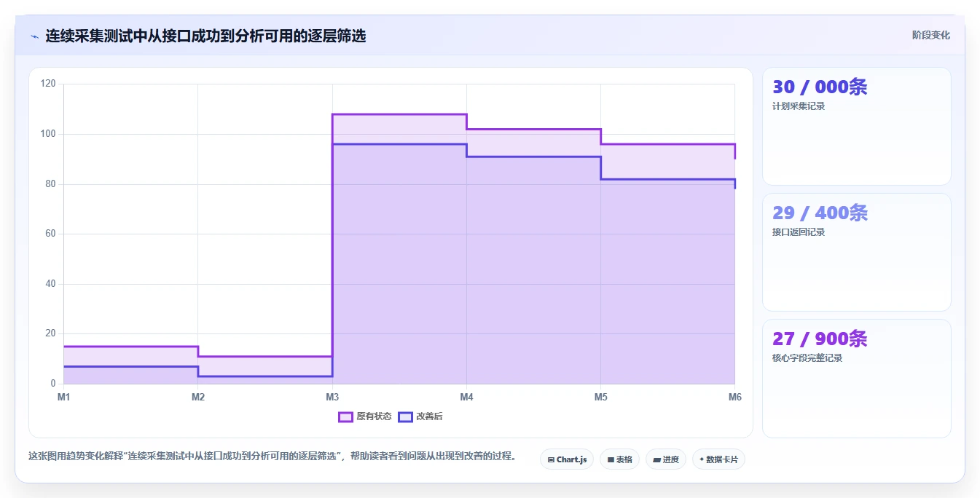Click the icon inside the Chart.js chip
980x498 pixels.
pos(551,460)
